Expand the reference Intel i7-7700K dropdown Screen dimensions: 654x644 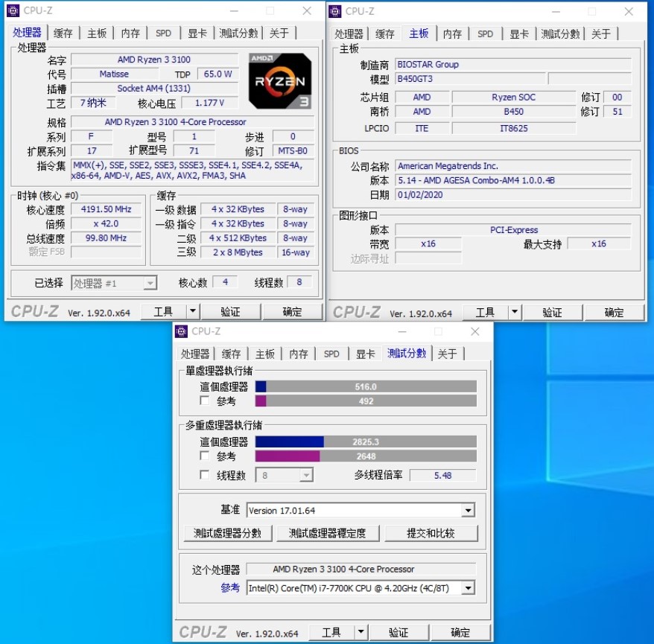click(469, 588)
